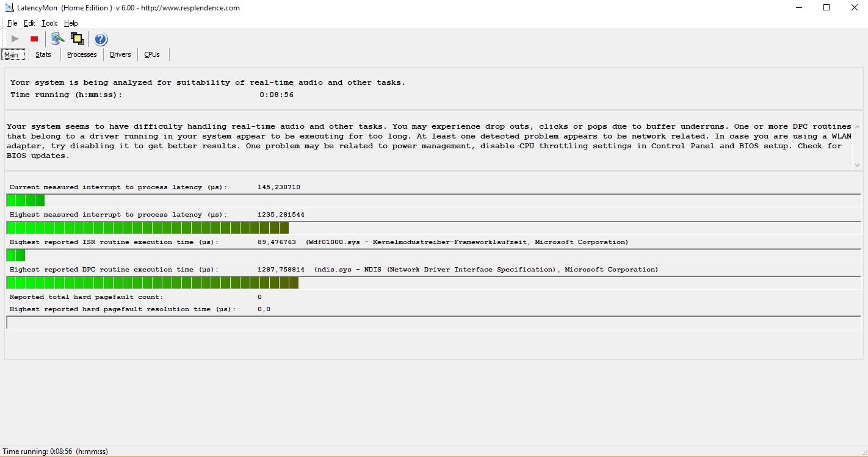
Task: Click the highest ISR routine execution time bar
Action: click(434, 255)
